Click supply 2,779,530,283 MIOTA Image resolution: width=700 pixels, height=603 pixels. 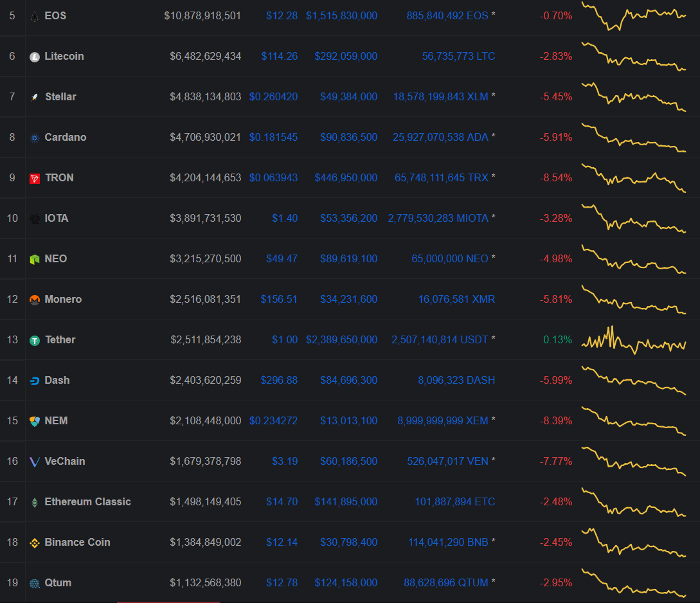tap(438, 219)
